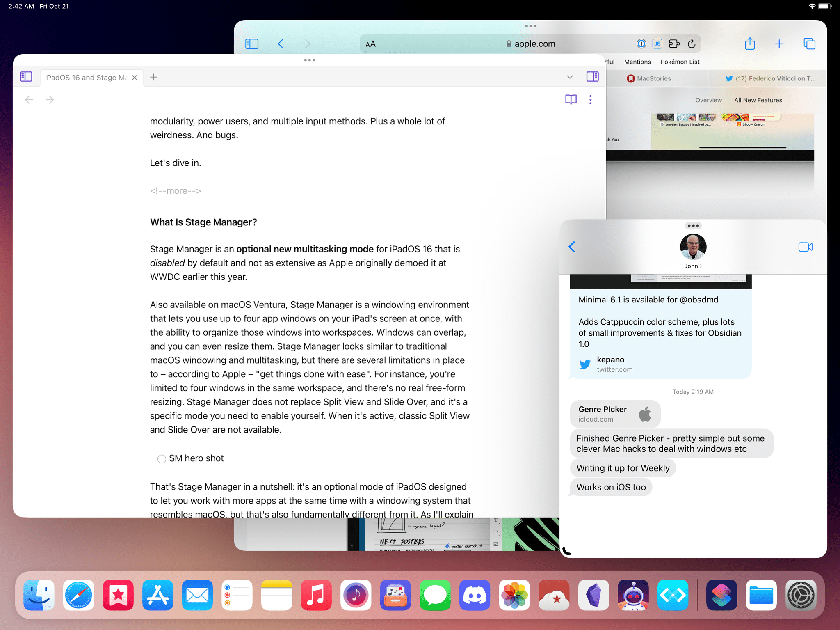
Task: Expand Obsidian tab list chevron
Action: click(x=570, y=77)
